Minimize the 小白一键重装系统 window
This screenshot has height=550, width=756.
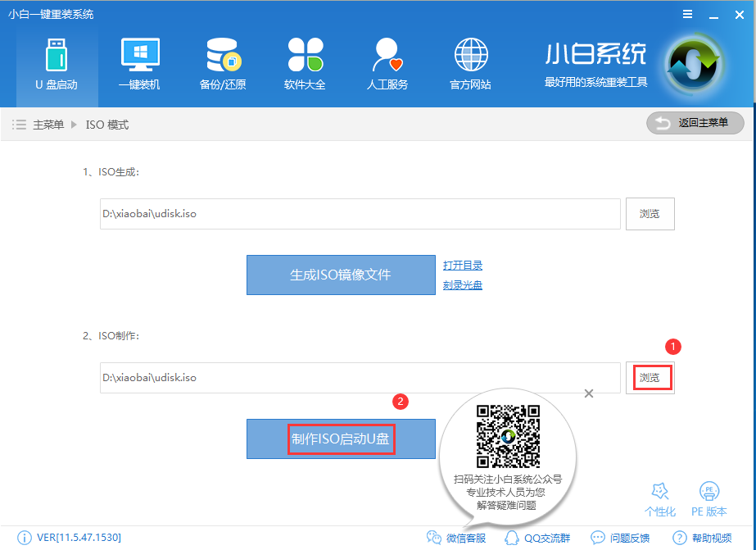pyautogui.click(x=714, y=16)
